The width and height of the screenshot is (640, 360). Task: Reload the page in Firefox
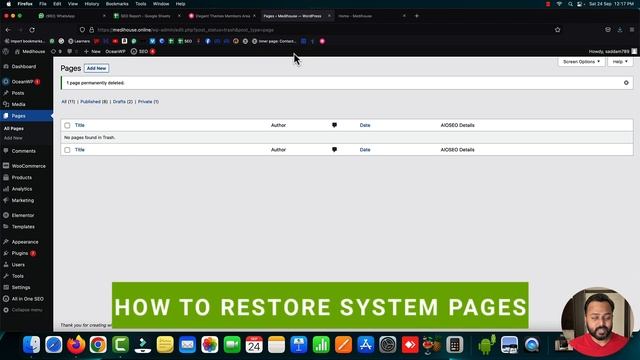pos(32,30)
